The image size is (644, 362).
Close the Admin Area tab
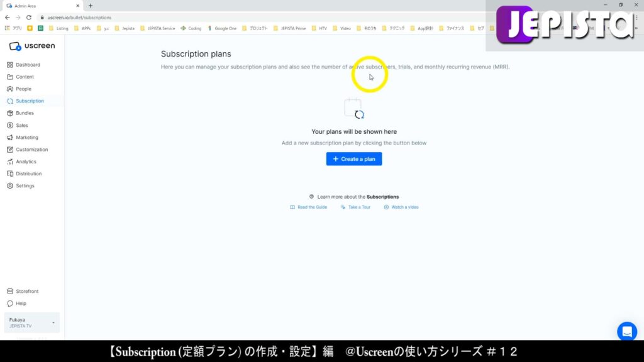[77, 6]
